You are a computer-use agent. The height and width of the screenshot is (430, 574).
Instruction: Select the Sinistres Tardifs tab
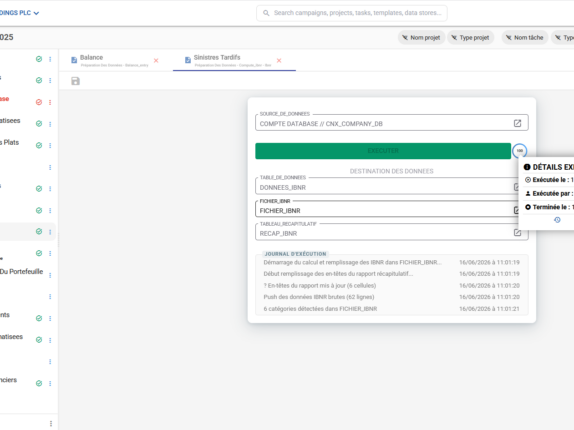point(228,60)
